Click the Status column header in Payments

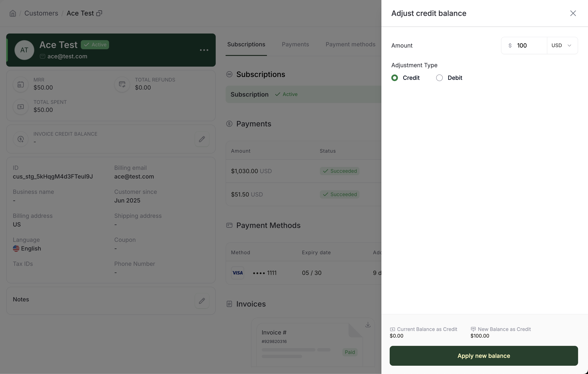(x=328, y=151)
